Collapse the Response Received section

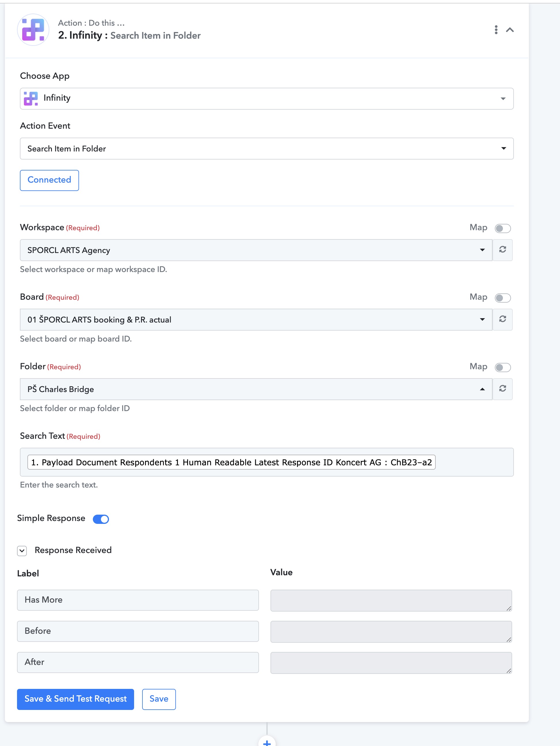tap(22, 551)
